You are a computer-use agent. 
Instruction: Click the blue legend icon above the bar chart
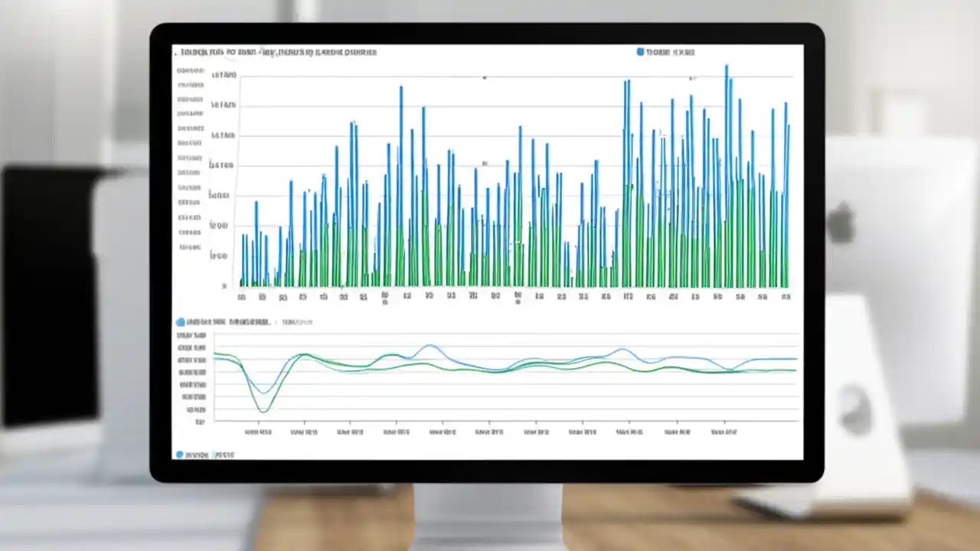point(640,52)
